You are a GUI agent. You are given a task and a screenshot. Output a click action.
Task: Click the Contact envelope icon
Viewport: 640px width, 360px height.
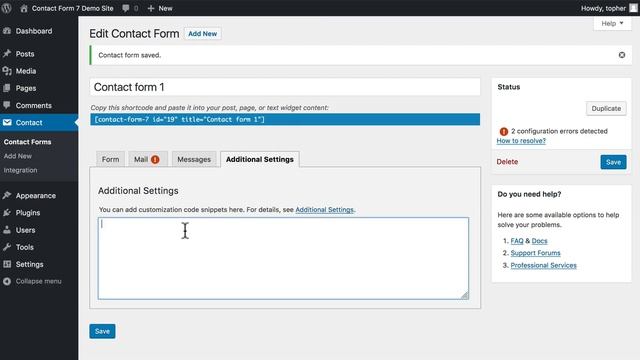coord(7,122)
